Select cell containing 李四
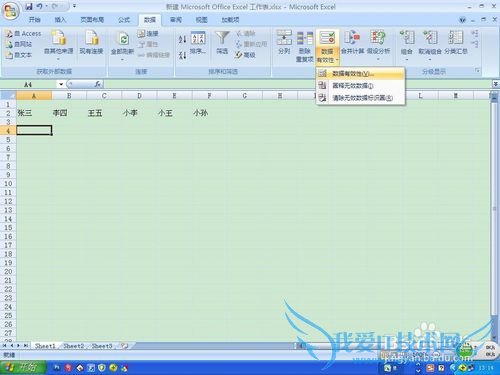The image size is (500, 375). 69,113
